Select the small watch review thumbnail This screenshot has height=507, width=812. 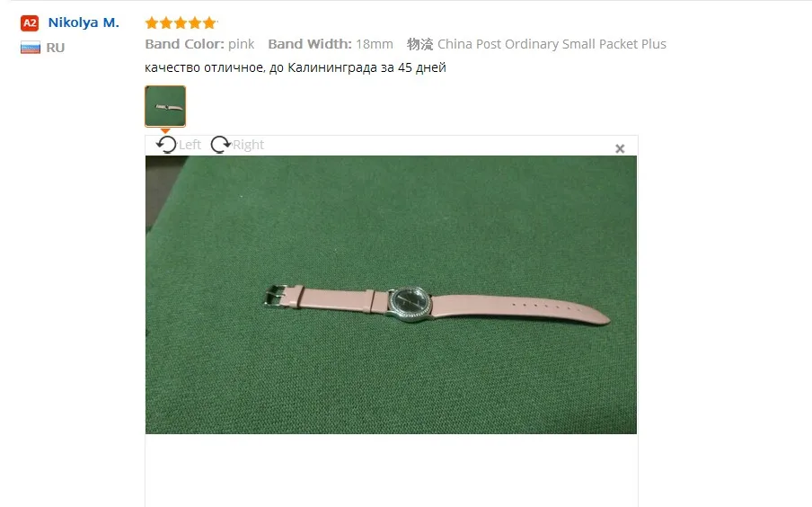[165, 106]
